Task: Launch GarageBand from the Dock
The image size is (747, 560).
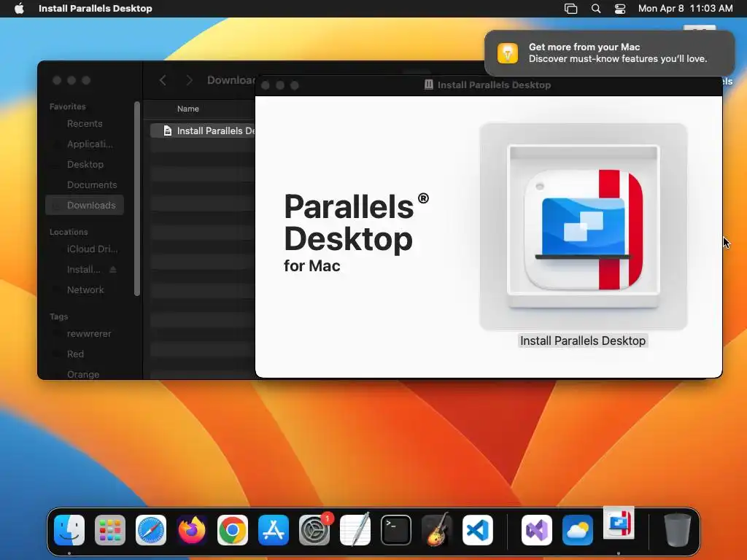Action: point(437,529)
